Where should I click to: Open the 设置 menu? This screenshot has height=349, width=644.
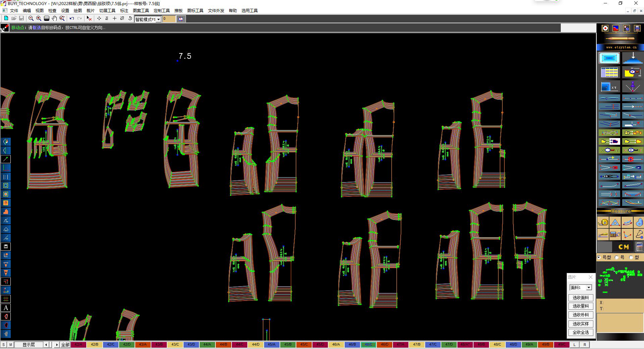click(65, 10)
